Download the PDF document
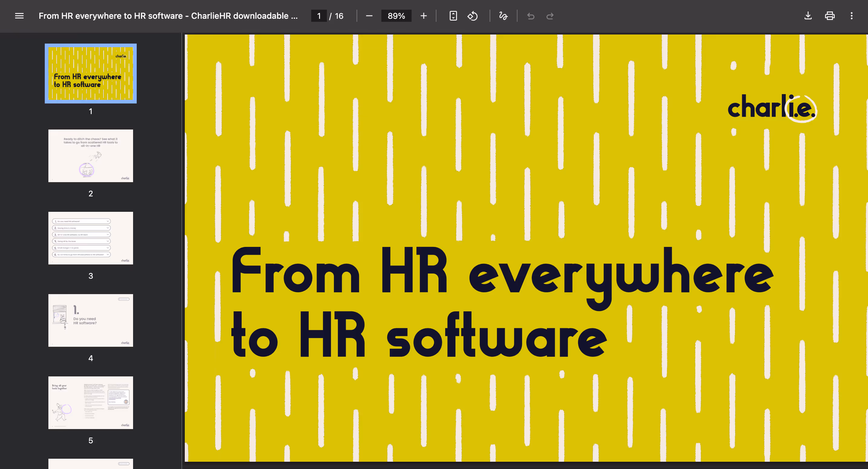The image size is (868, 469). [808, 16]
